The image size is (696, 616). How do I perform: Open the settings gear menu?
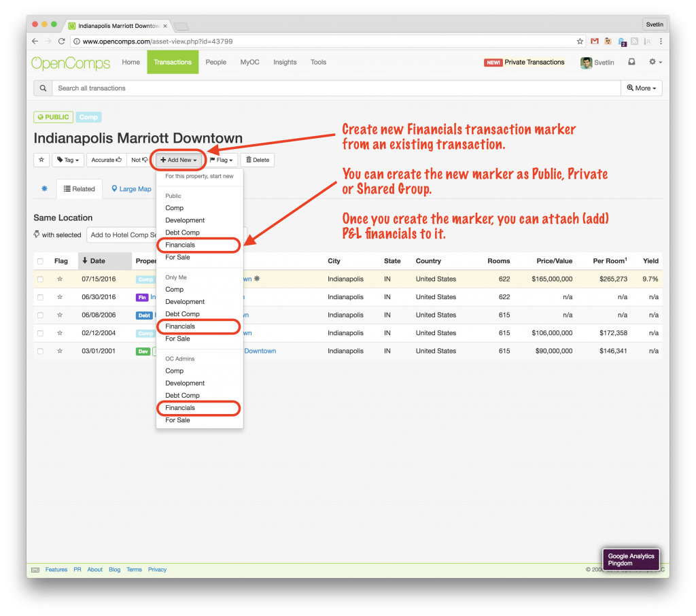click(655, 62)
